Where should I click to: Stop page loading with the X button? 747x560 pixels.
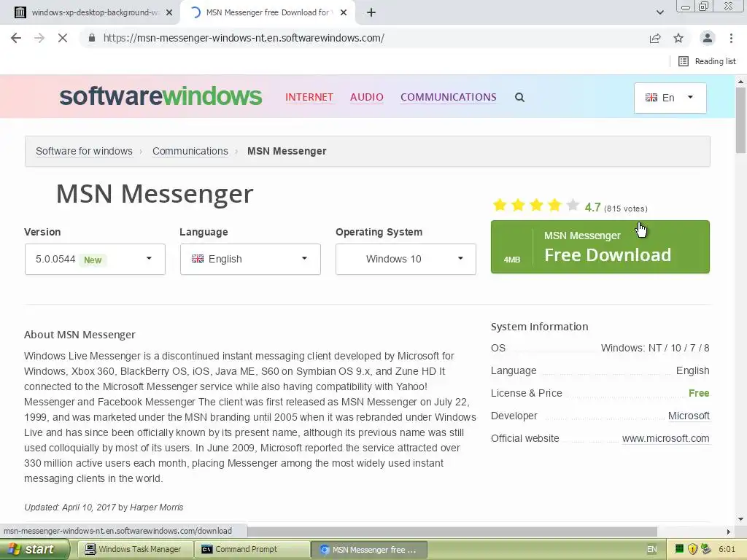[63, 38]
